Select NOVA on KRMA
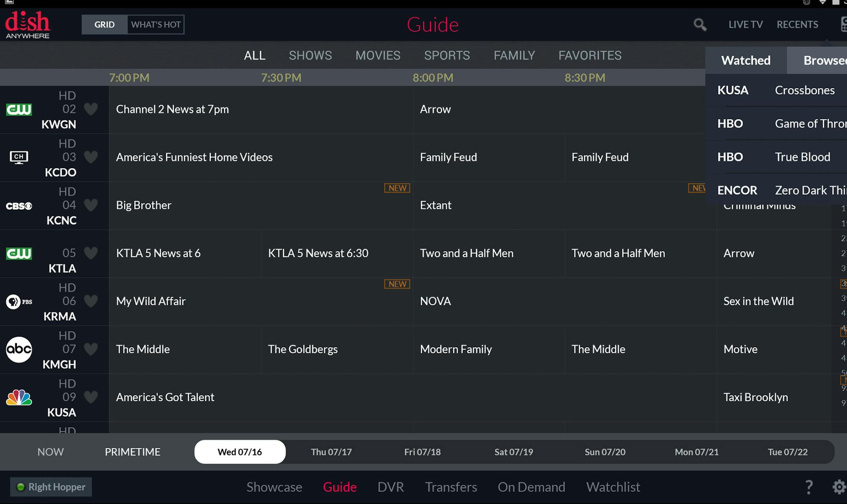 565,301
